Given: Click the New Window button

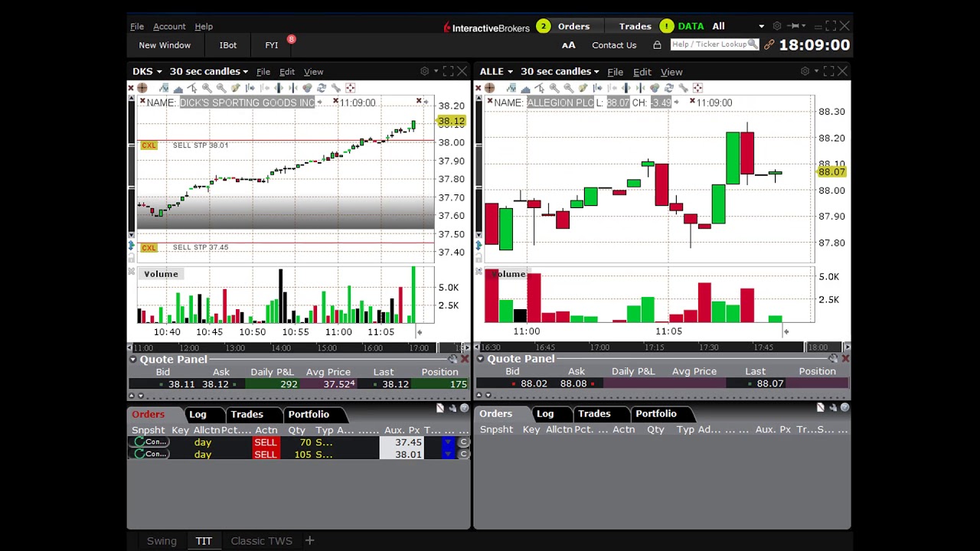Looking at the screenshot, I should click(165, 45).
